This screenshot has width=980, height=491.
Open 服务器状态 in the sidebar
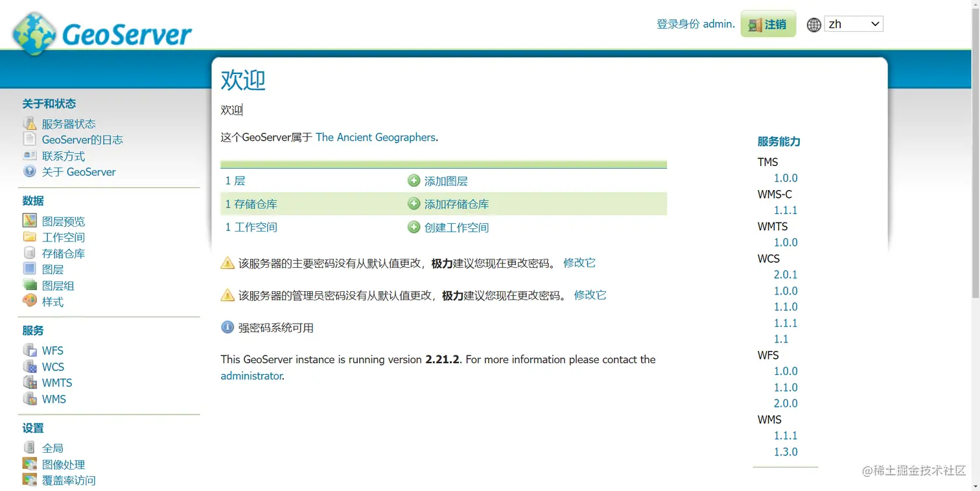click(69, 124)
